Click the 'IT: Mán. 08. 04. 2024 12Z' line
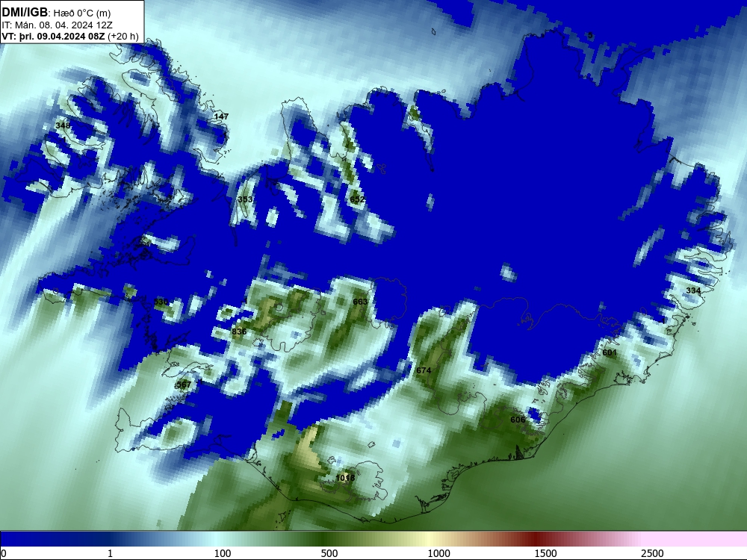This screenshot has height=560, width=747. (58, 25)
